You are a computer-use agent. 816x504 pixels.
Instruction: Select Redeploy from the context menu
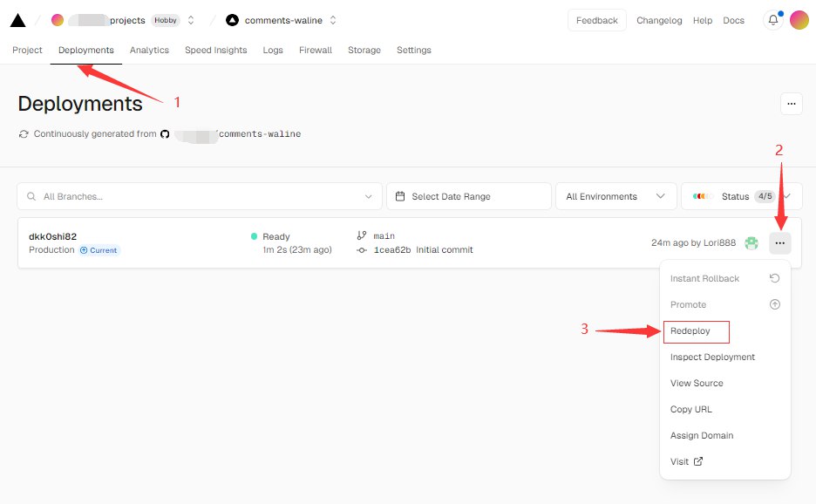(690, 331)
